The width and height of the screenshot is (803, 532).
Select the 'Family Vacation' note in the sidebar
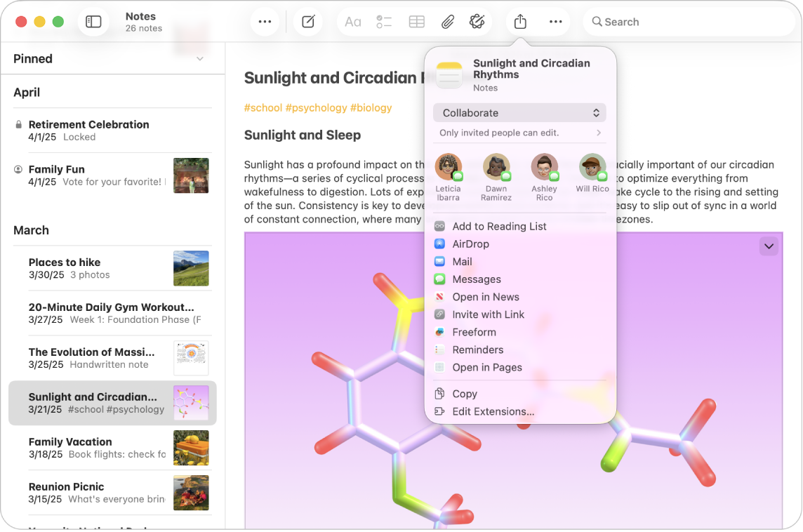112,448
